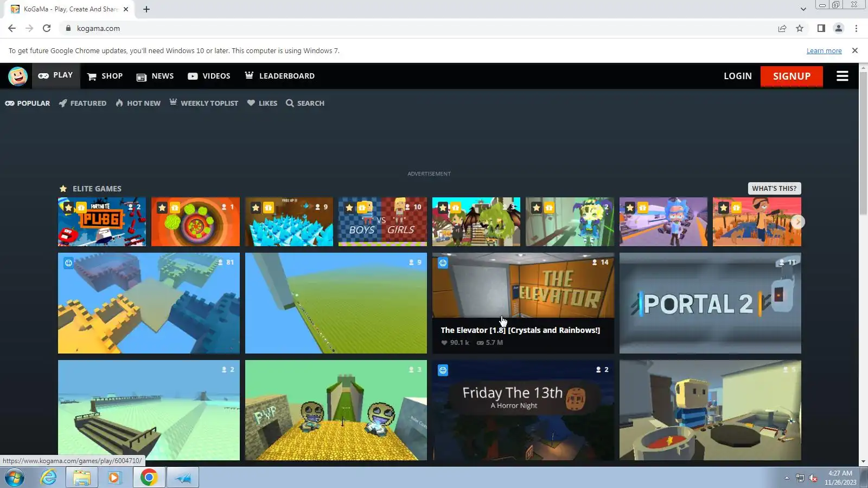Click the clock in the system tray
Image resolution: width=868 pixels, height=488 pixels.
[x=840, y=478]
